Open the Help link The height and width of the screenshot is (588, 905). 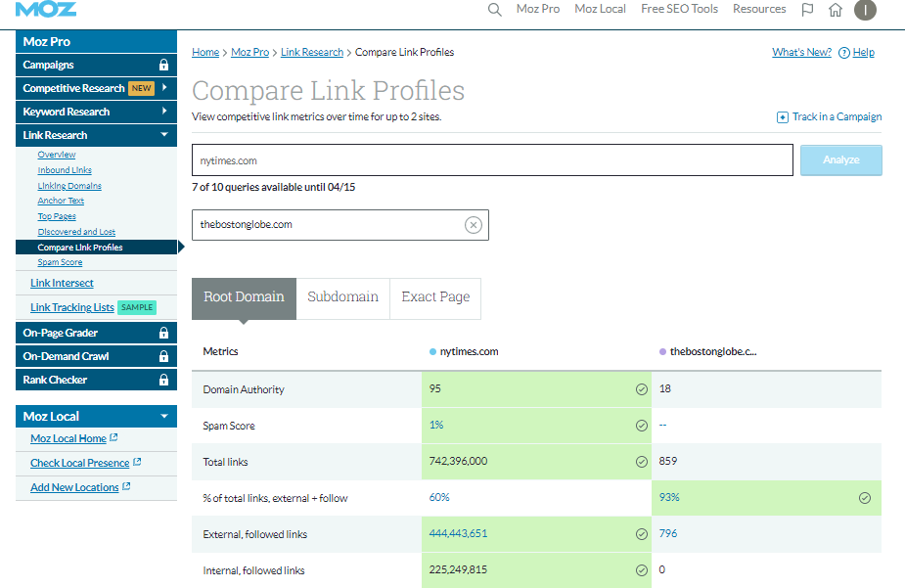(864, 52)
